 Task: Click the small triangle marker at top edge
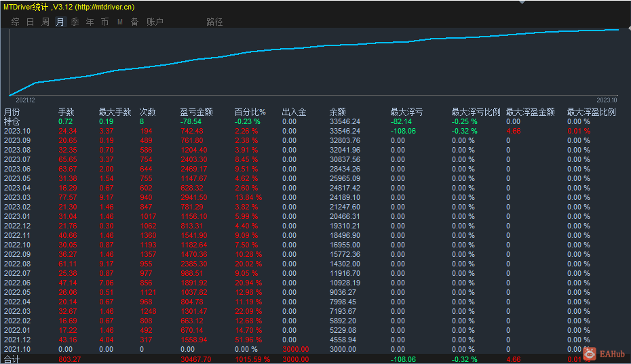(x=521, y=2)
